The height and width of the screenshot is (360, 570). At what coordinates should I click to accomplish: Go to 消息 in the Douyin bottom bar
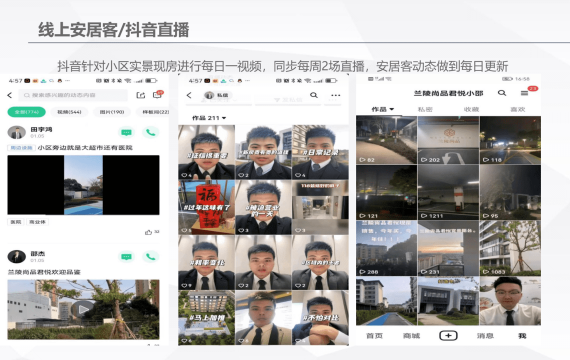click(x=485, y=336)
